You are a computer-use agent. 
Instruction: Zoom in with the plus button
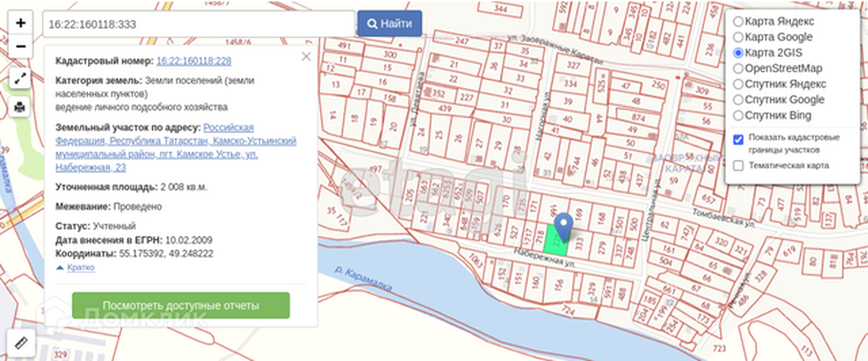pos(21,23)
